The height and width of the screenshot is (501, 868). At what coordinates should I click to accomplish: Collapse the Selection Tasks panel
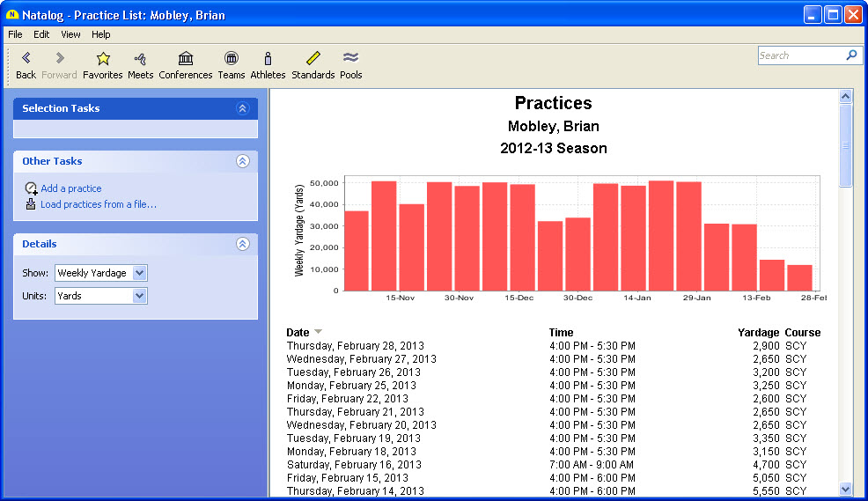[x=243, y=108]
